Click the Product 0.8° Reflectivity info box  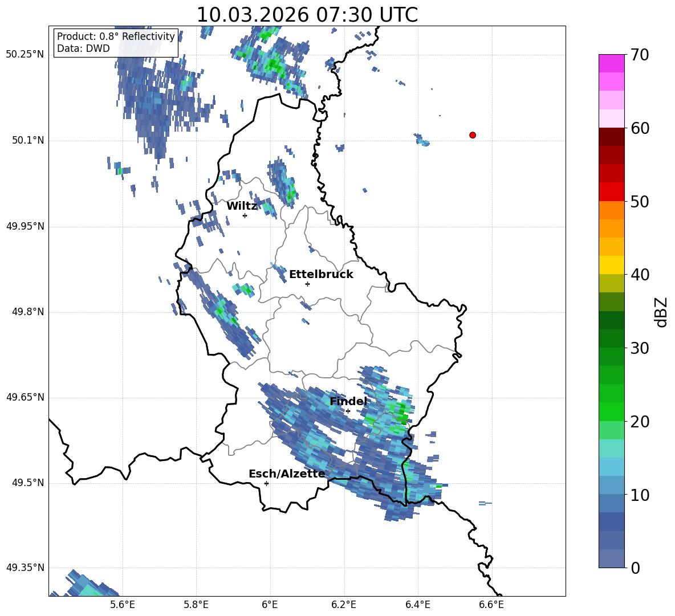click(x=116, y=42)
